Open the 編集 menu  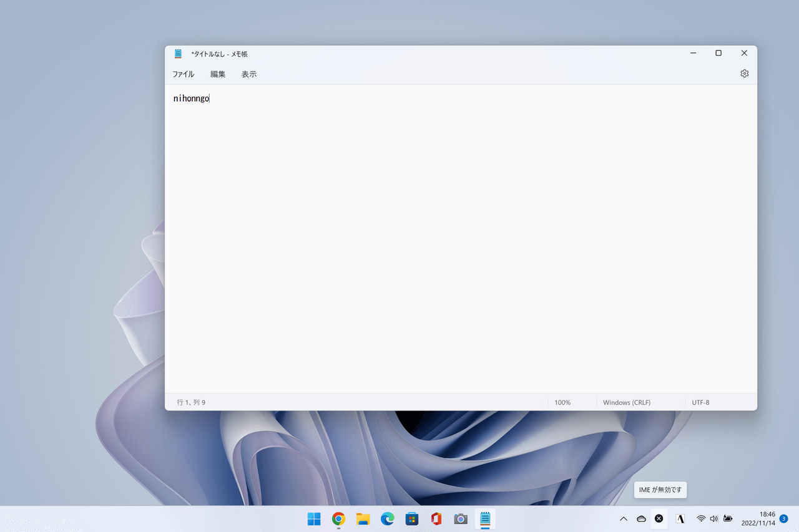(x=218, y=74)
